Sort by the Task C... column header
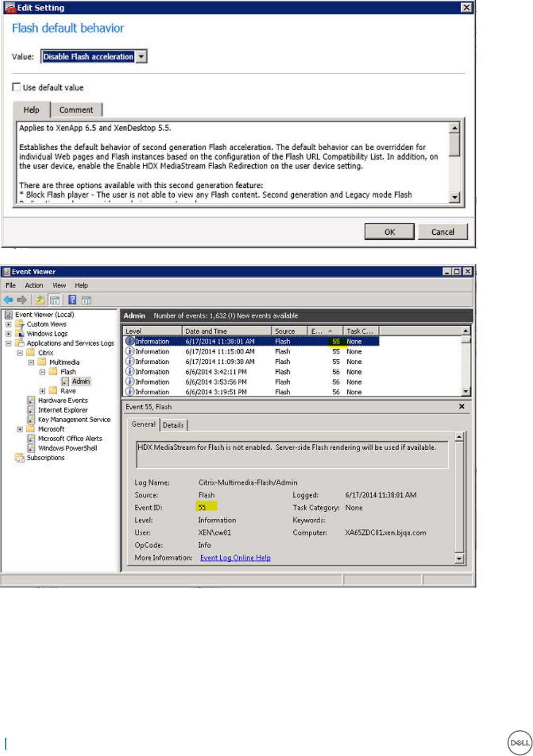This screenshot has height=756, width=533. [x=361, y=331]
